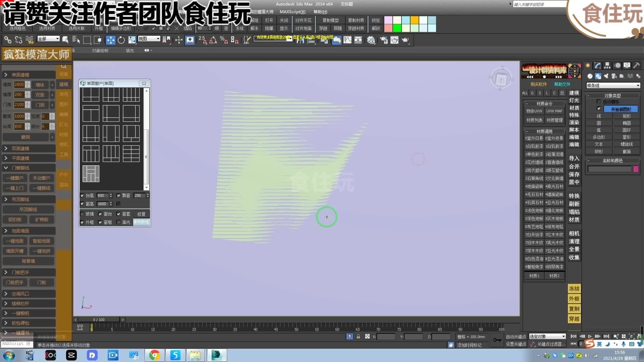This screenshot has width=644, height=362.
Task: Switch to the Modify command panel tab
Action: tap(598, 65)
